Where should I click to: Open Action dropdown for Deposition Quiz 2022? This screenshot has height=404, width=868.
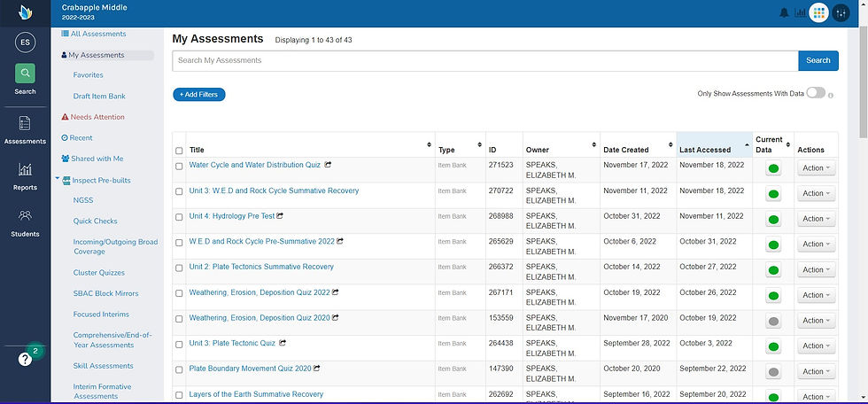click(x=816, y=295)
